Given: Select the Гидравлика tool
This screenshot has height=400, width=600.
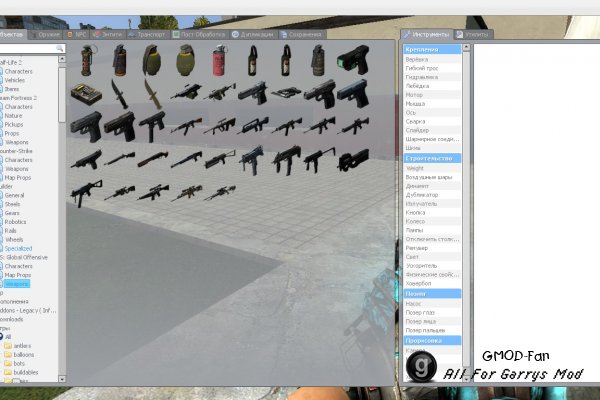Looking at the screenshot, I should point(432,77).
